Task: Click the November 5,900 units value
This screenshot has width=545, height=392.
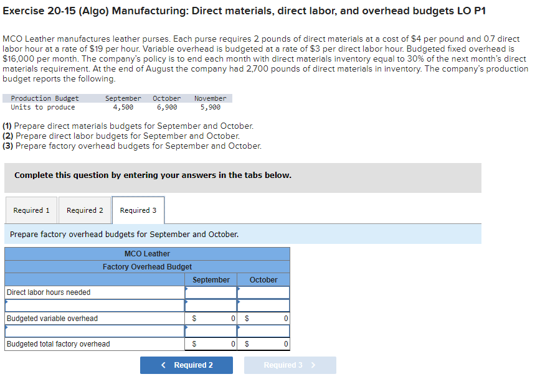Action: click(211, 107)
